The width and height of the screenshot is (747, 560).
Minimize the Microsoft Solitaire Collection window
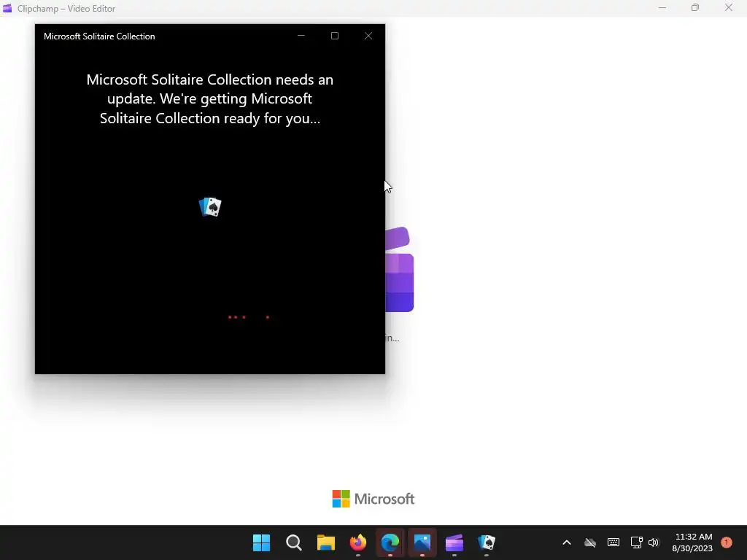coord(301,36)
